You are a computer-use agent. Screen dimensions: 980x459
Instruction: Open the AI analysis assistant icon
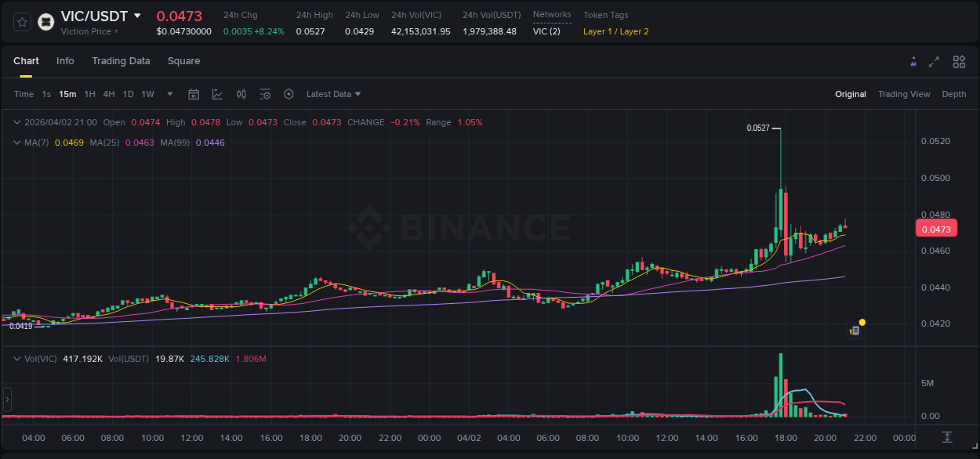913,60
